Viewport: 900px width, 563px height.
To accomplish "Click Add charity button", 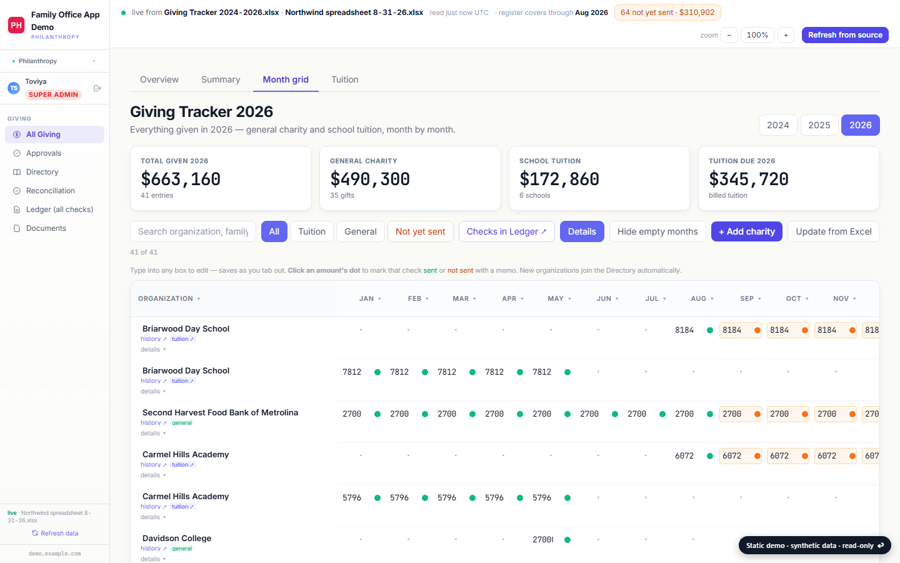I will tap(746, 231).
